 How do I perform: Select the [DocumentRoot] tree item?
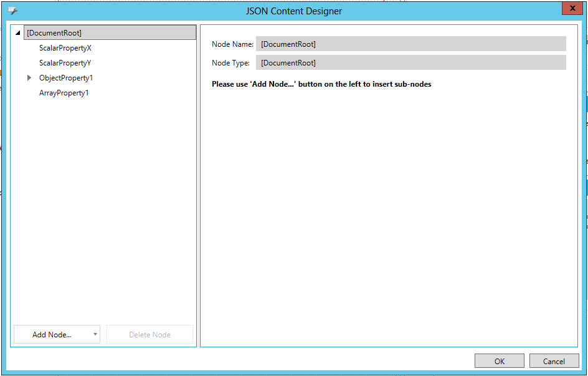pos(54,33)
